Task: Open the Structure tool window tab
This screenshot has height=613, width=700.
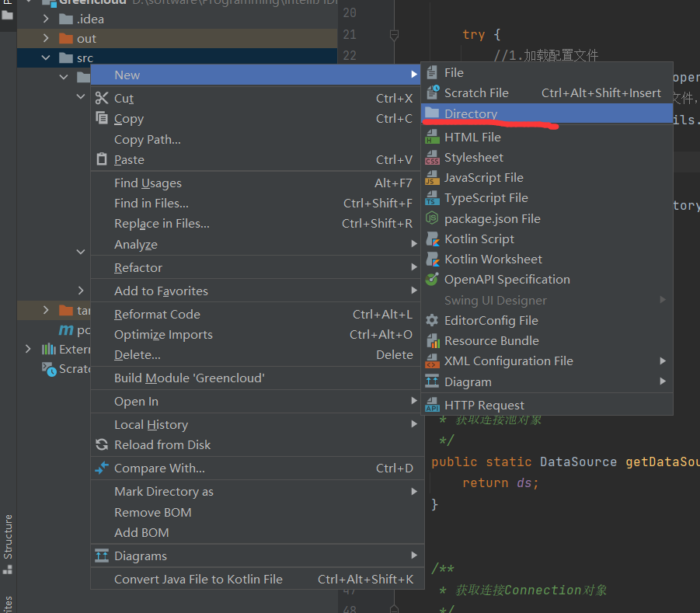Action: tap(8, 544)
